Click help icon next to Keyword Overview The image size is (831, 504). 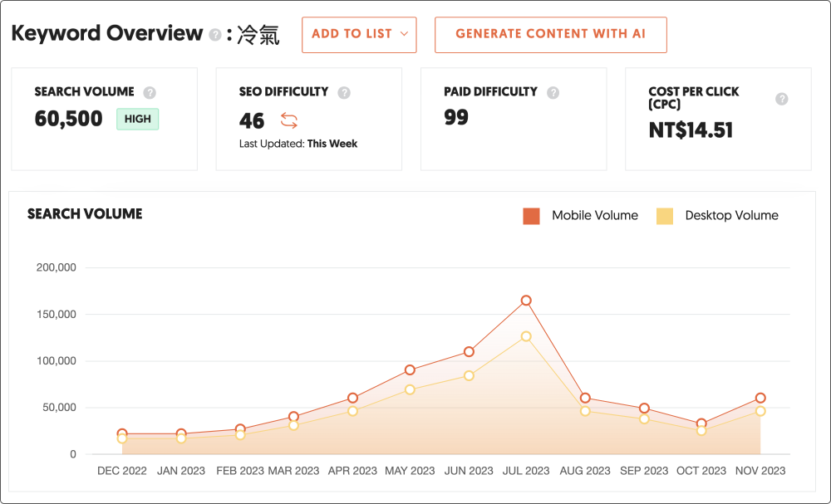[215, 35]
